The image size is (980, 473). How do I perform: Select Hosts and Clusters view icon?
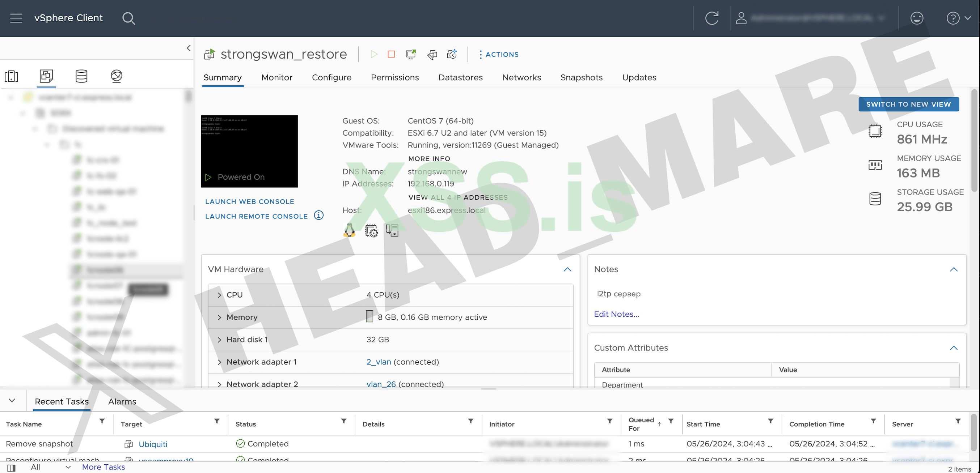(12, 76)
